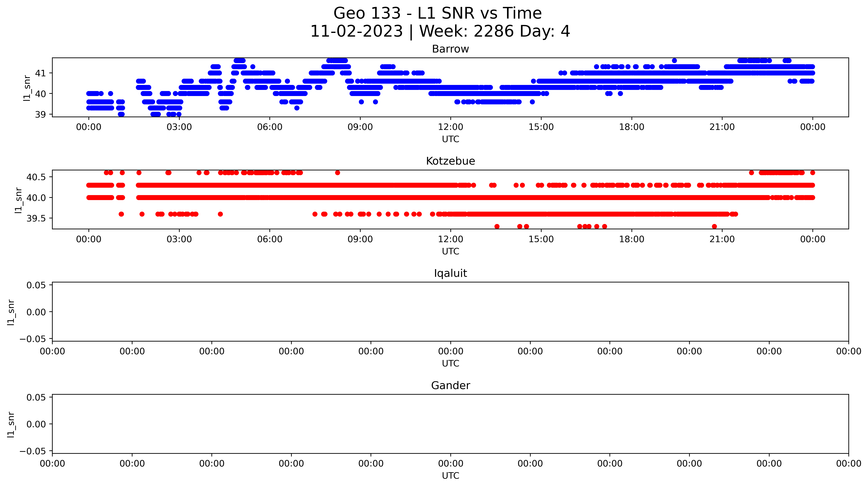The height and width of the screenshot is (487, 868).
Task: Click the 15:00 tick label on the Kotzebue plot
Action: pos(541,240)
